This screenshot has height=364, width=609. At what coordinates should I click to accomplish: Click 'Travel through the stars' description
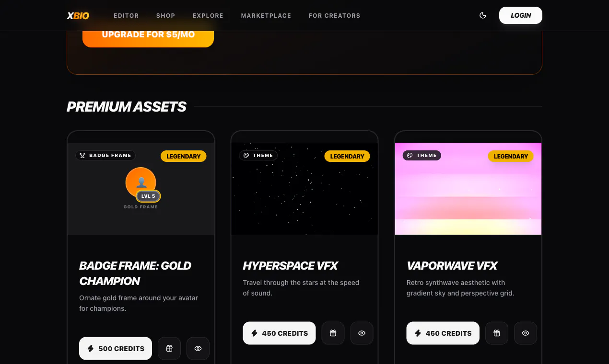coord(301,288)
